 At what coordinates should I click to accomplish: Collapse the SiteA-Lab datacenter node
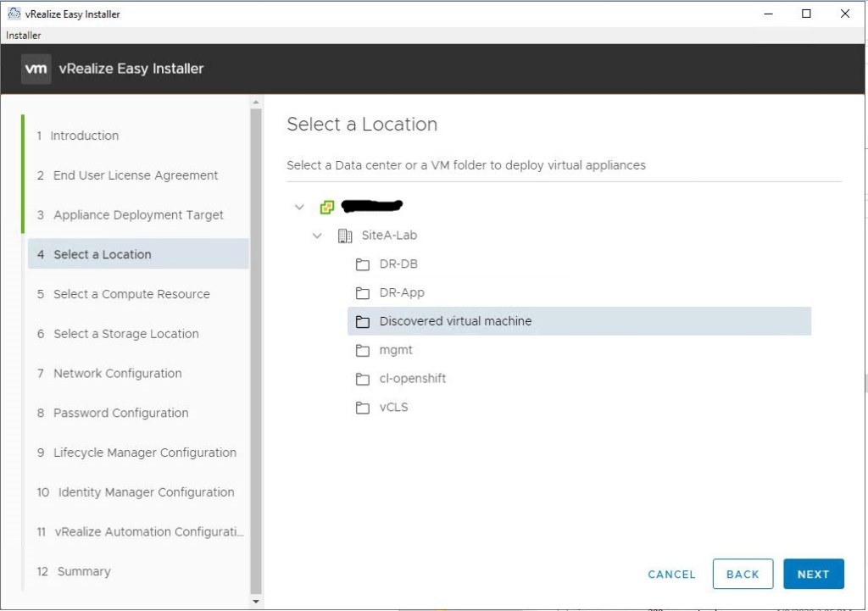317,236
